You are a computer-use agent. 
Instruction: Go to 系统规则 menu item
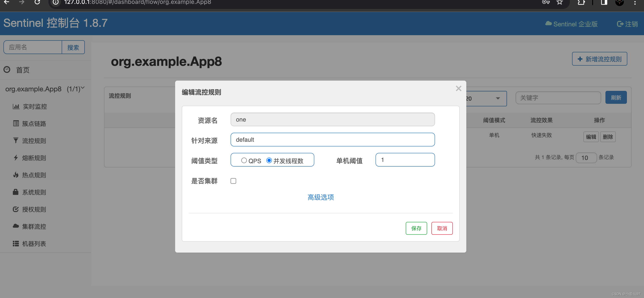(34, 192)
